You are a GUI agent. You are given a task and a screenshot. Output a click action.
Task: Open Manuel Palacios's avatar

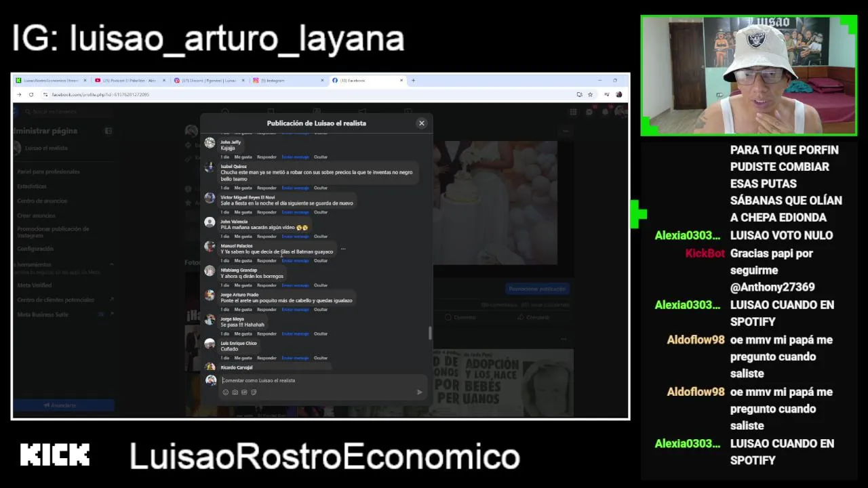pyautogui.click(x=210, y=247)
